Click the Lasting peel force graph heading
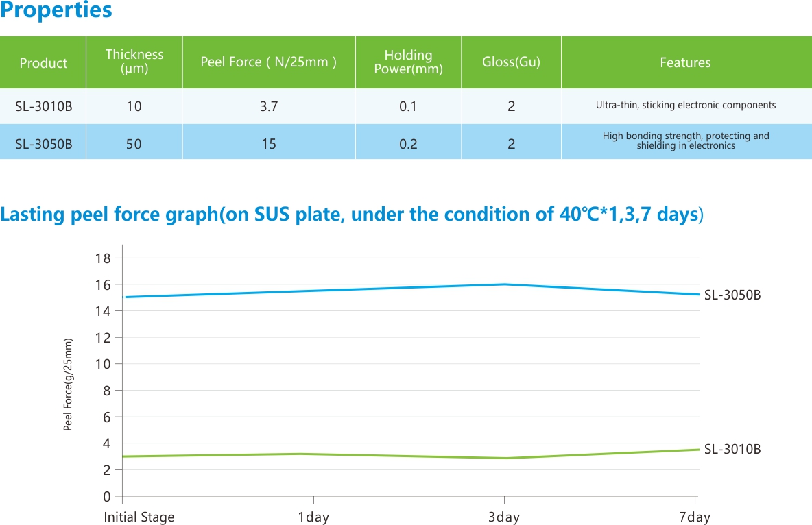 pos(352,215)
